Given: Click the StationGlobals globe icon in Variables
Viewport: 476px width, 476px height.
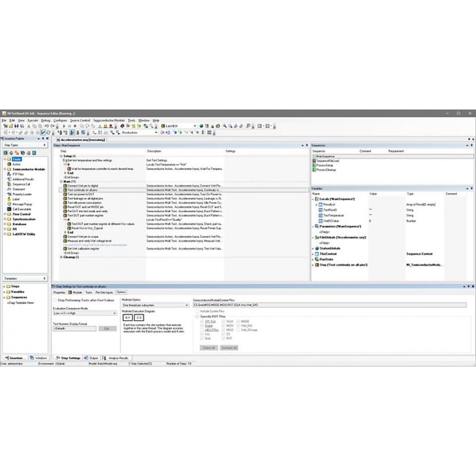Looking at the screenshot, I should click(x=317, y=248).
